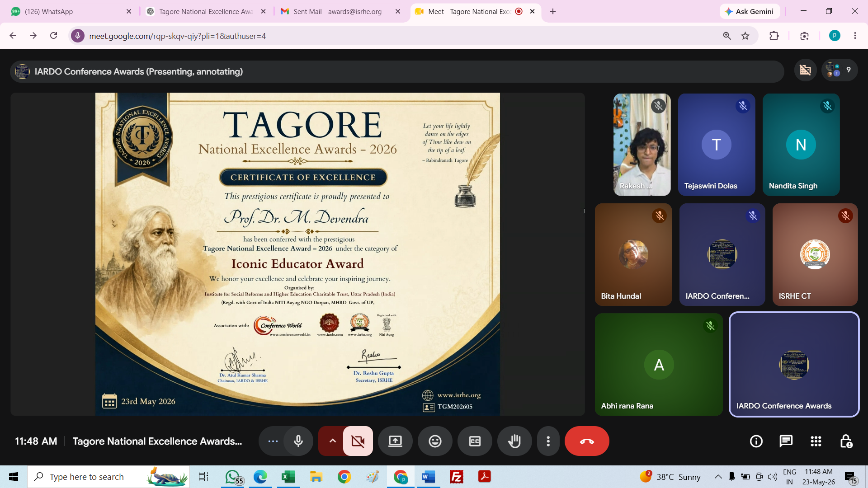Open Adobe Acrobat from the taskbar
868x488 pixels.
pos(485,477)
